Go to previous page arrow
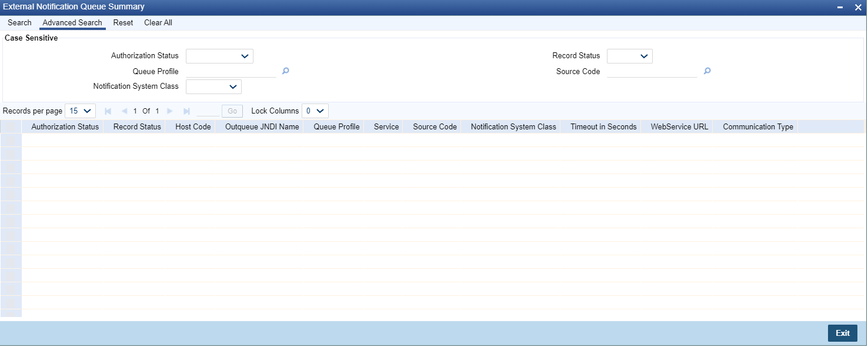Image resolution: width=868 pixels, height=347 pixels. coord(124,111)
